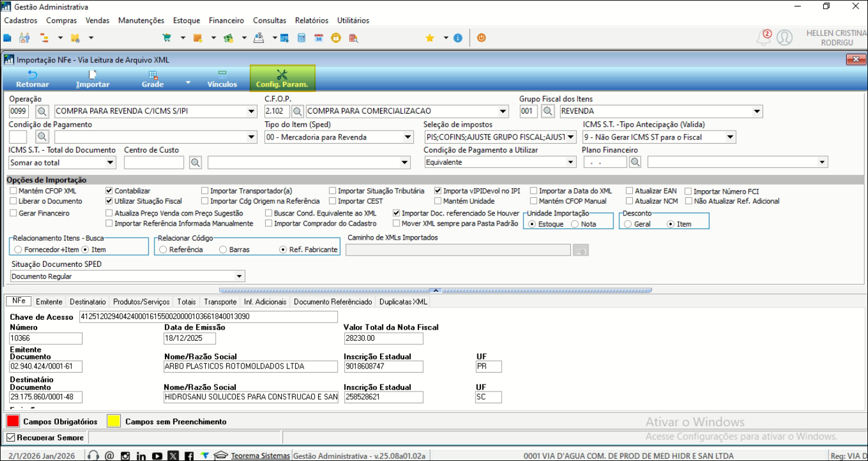This screenshot has width=868, height=461.
Task: Open the Financeiro menu
Action: point(226,21)
